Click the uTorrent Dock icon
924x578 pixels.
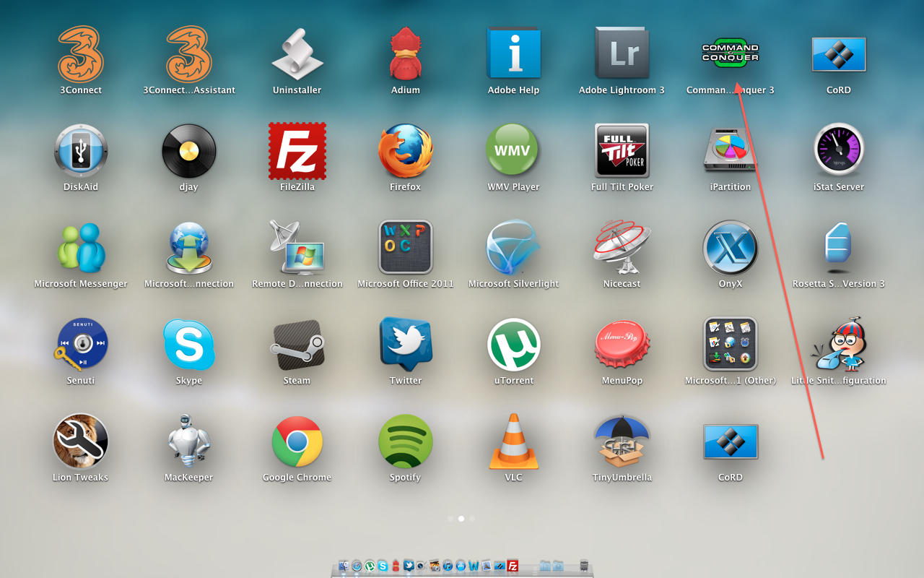pyautogui.click(x=370, y=566)
